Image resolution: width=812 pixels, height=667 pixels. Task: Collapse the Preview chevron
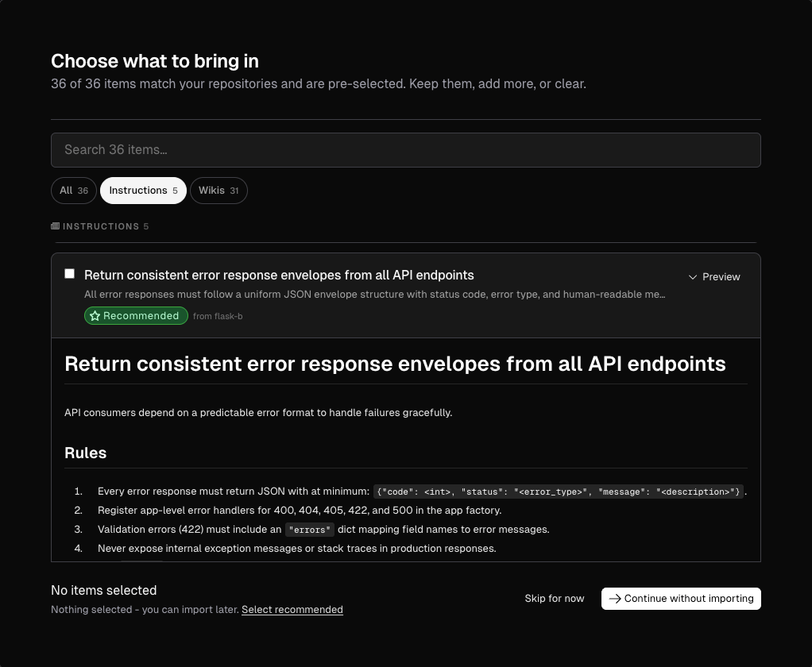coord(692,277)
